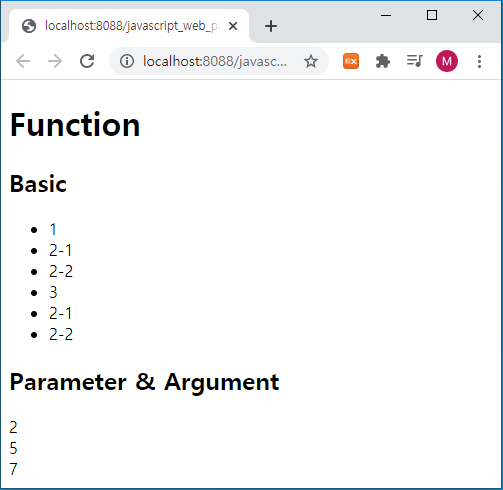This screenshot has height=490, width=503.
Task: Minimize the browser window
Action: pyautogui.click(x=386, y=15)
